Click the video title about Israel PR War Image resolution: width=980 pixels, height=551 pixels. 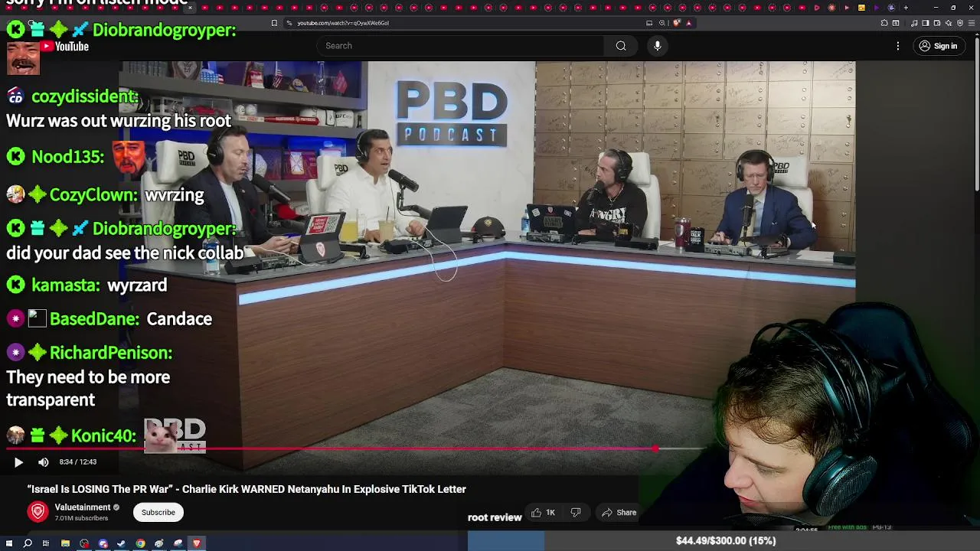click(247, 489)
